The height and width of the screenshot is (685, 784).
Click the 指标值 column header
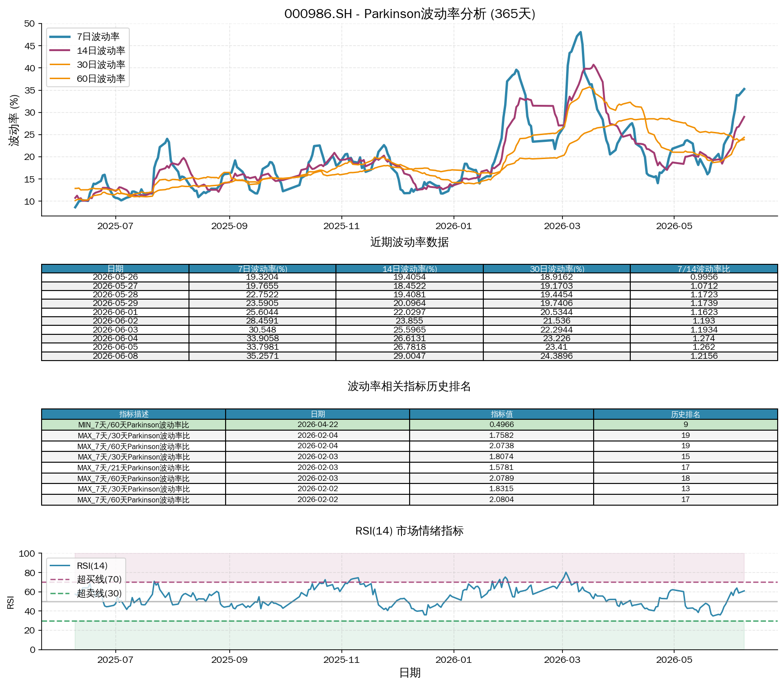pyautogui.click(x=501, y=414)
